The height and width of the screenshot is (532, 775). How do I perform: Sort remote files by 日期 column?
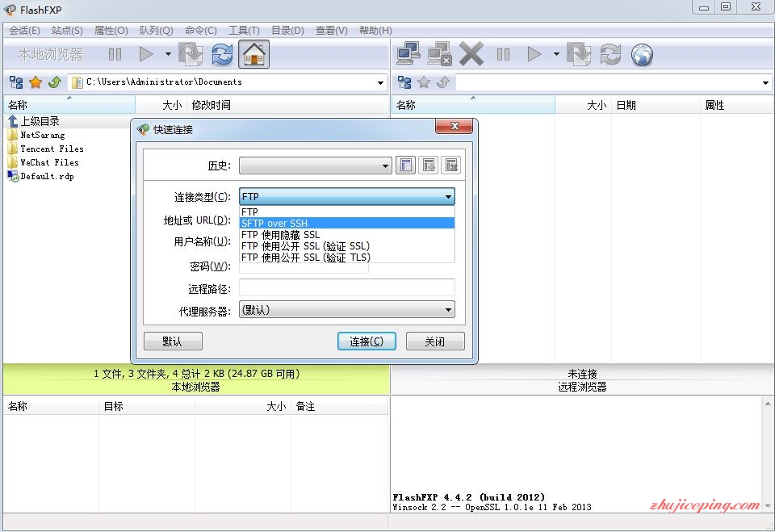pos(656,105)
